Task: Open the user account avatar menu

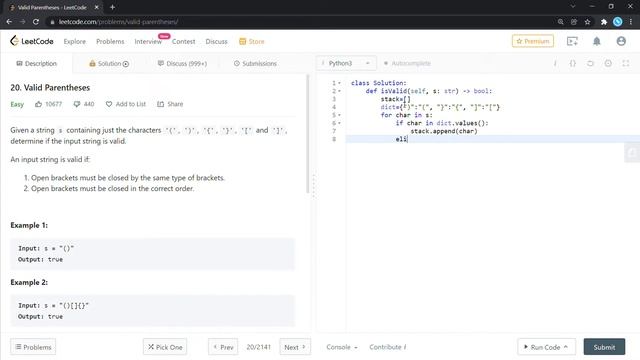Action: coord(621,41)
